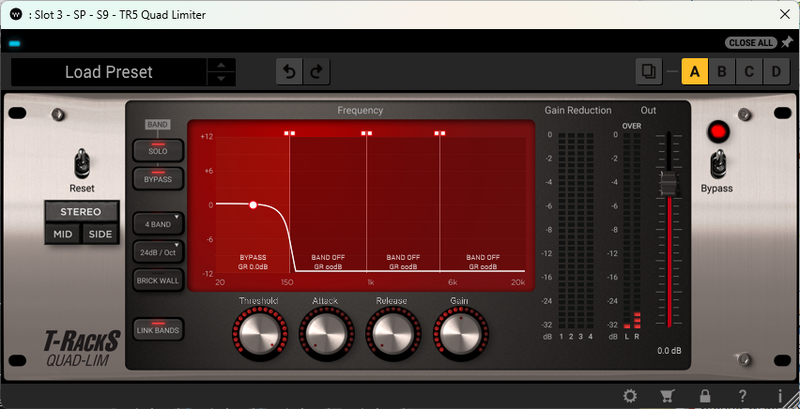Select the next preset with the up arrow

pyautogui.click(x=221, y=65)
